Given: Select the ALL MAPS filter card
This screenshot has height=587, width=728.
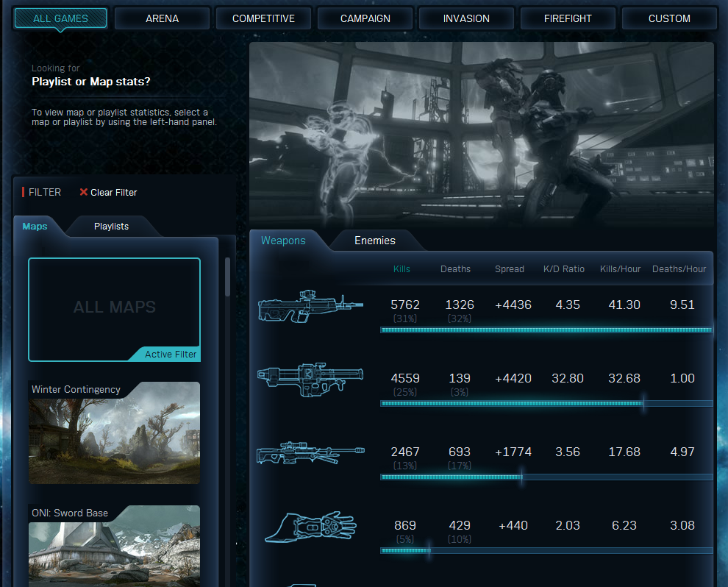Looking at the screenshot, I should 114,309.
